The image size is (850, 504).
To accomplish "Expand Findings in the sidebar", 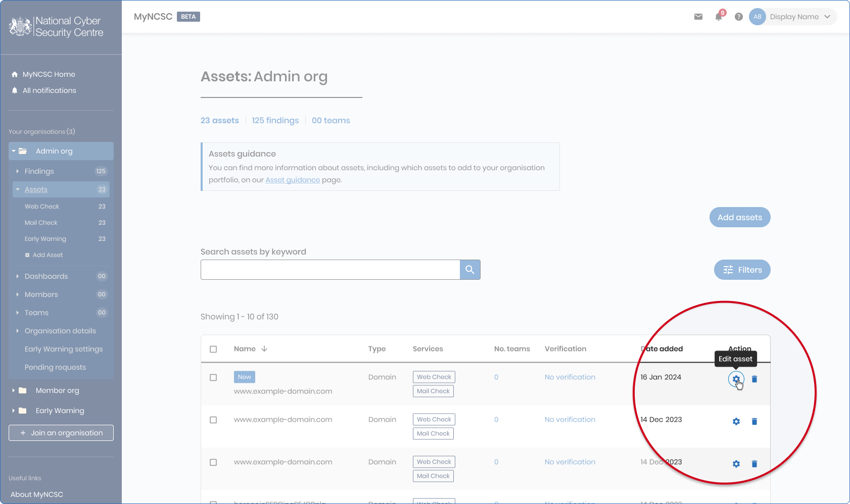I will tap(17, 171).
